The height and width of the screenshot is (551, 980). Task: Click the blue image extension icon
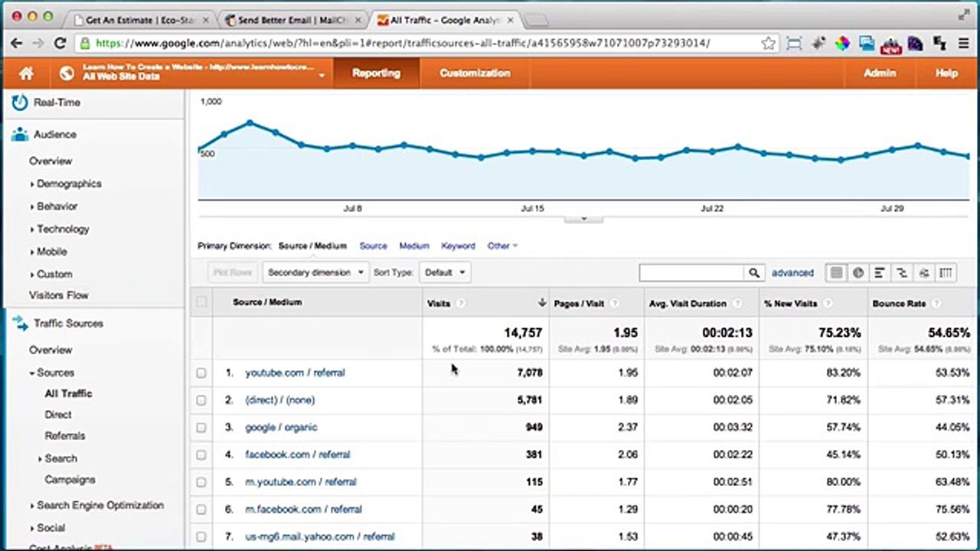867,44
